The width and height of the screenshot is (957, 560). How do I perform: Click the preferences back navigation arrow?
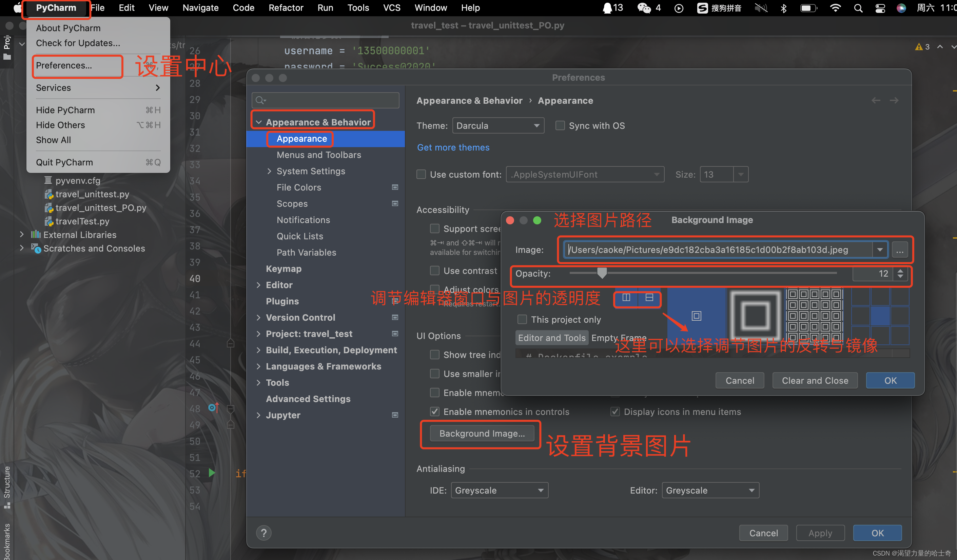point(876,101)
